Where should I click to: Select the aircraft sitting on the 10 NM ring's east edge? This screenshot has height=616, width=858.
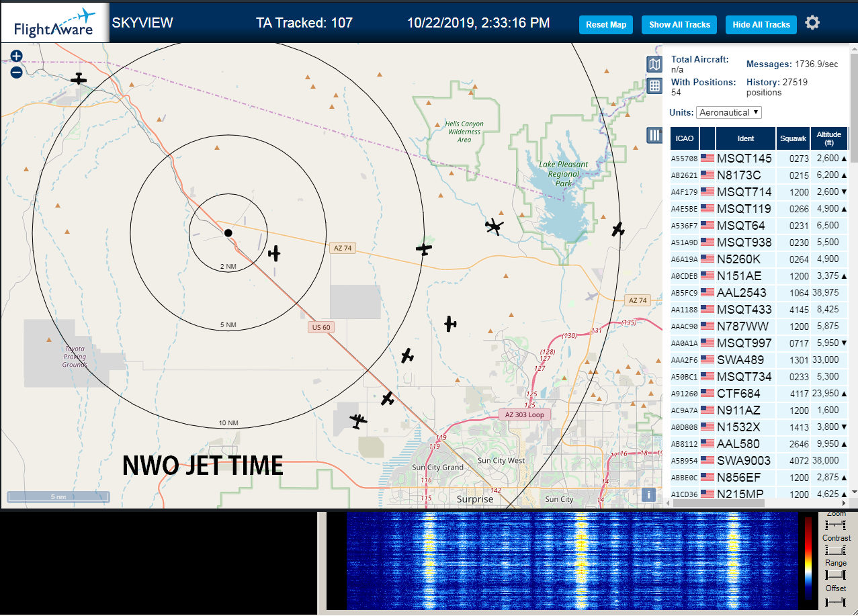click(x=423, y=249)
